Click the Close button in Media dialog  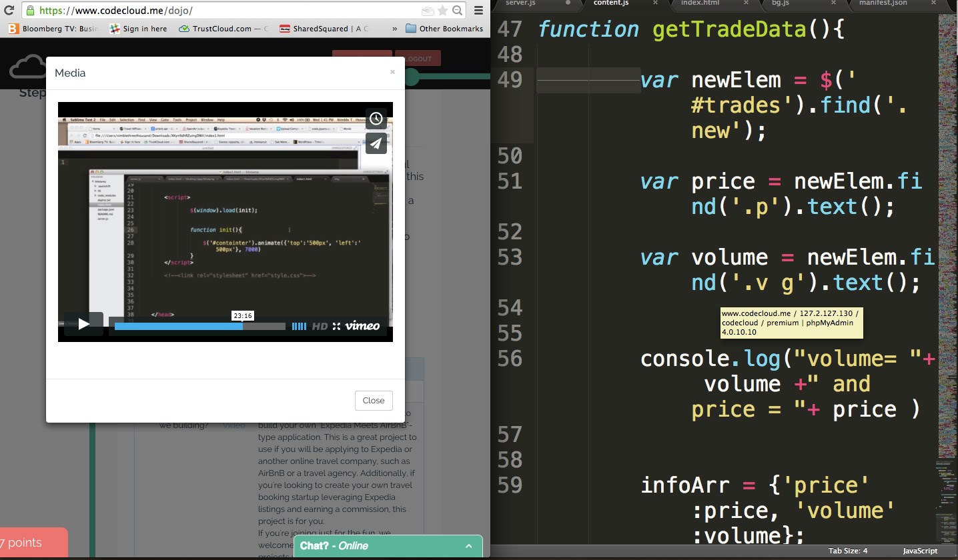tap(374, 400)
